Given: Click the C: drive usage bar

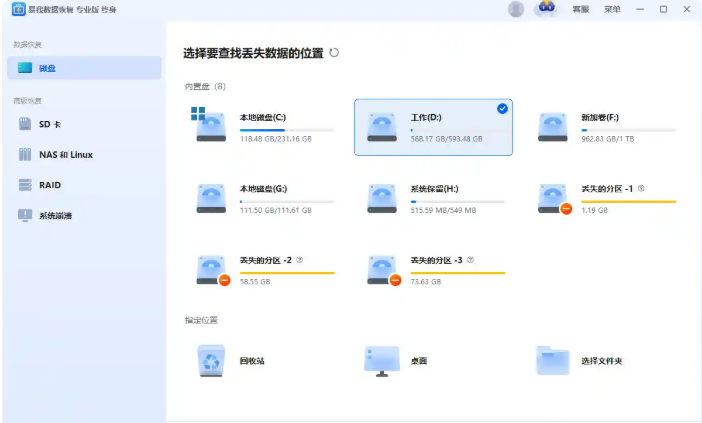Looking at the screenshot, I should coord(287,130).
